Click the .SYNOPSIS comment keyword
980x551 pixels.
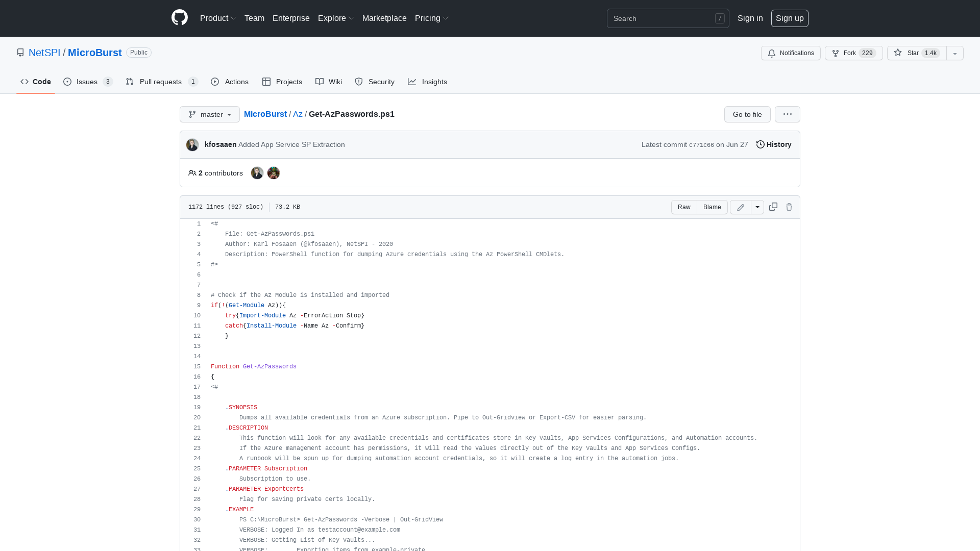click(241, 407)
